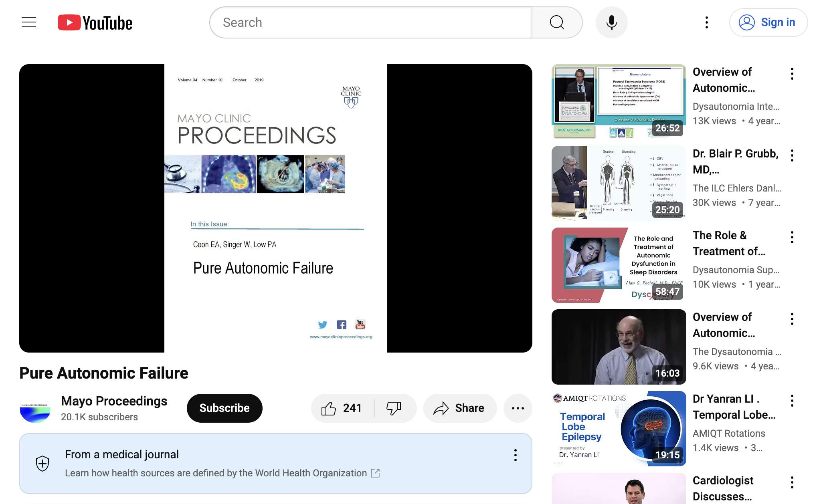821x504 pixels.
Task: Open options for 9.6K-views Overview video
Action: tap(792, 319)
